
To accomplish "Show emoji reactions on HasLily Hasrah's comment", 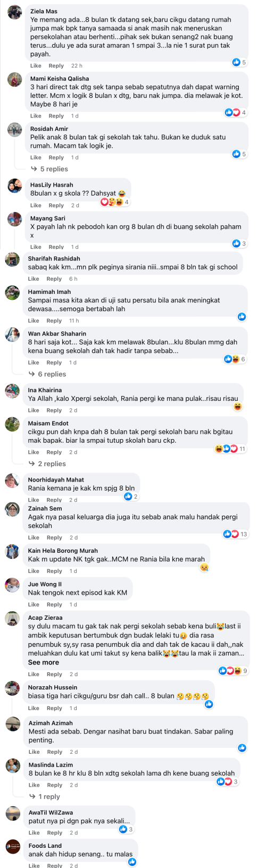I will pyautogui.click(x=115, y=202).
